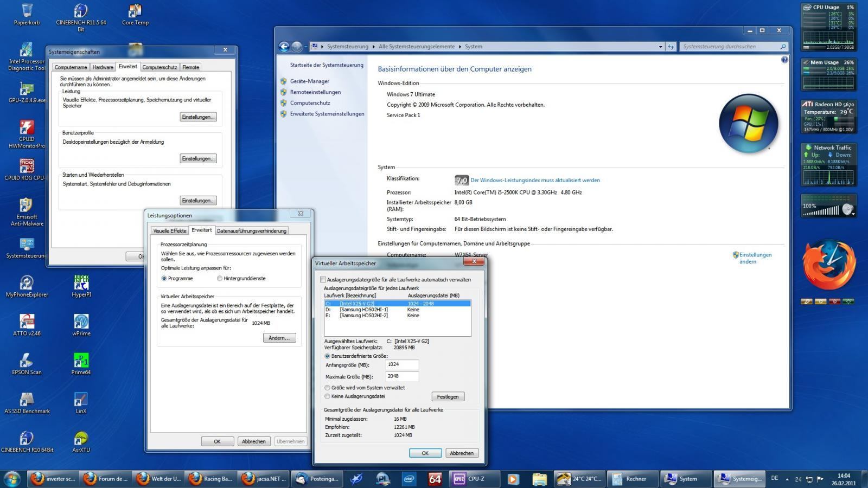The height and width of the screenshot is (488, 868).
Task: Select drive C: Intel X25-V G2 row
Action: (x=397, y=304)
